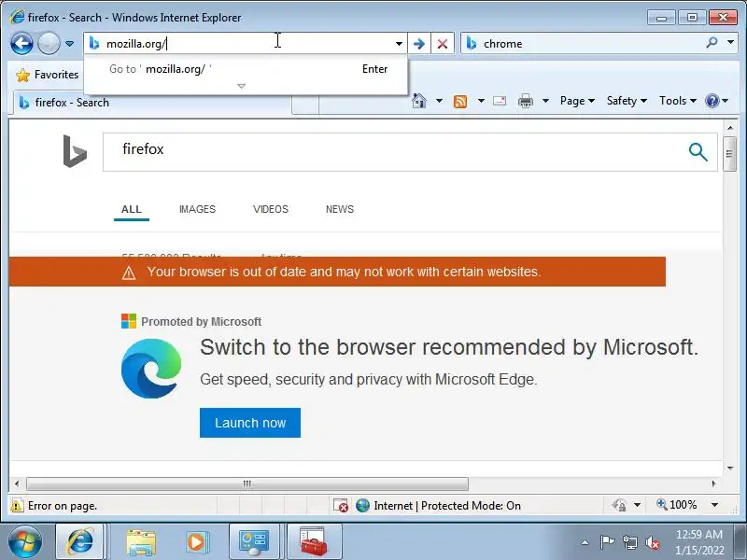This screenshot has width=747, height=560.
Task: Click the red Stop loading X
Action: (442, 44)
